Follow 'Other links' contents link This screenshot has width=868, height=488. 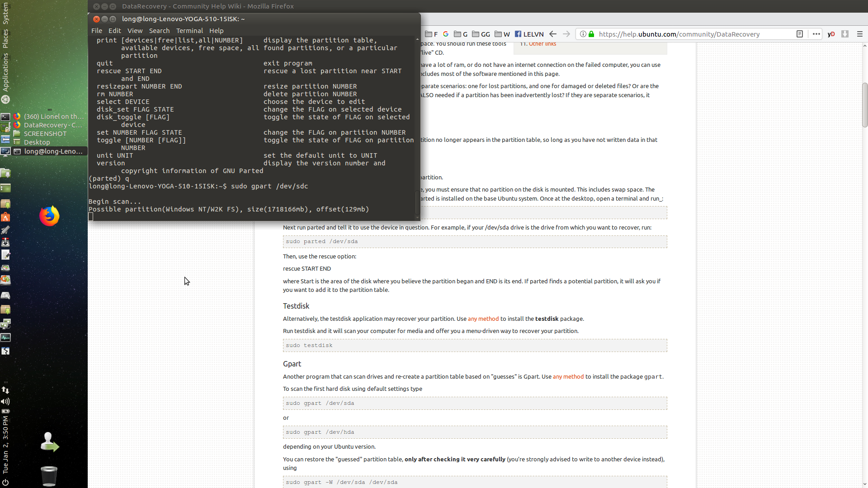542,44
